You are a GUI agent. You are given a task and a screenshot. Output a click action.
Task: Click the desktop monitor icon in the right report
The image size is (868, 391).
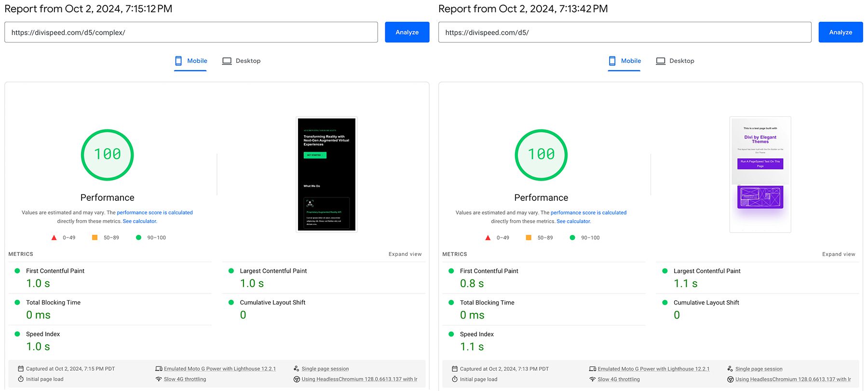pyautogui.click(x=661, y=61)
